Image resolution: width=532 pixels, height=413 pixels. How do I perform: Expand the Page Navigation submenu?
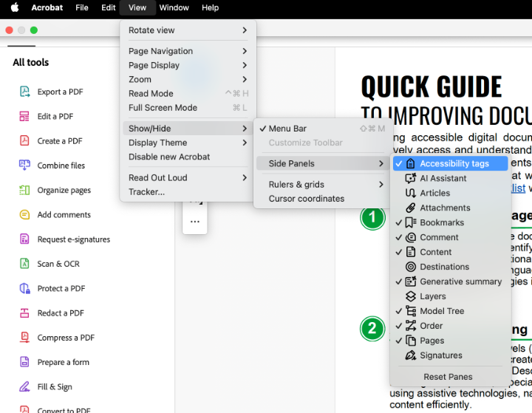188,51
